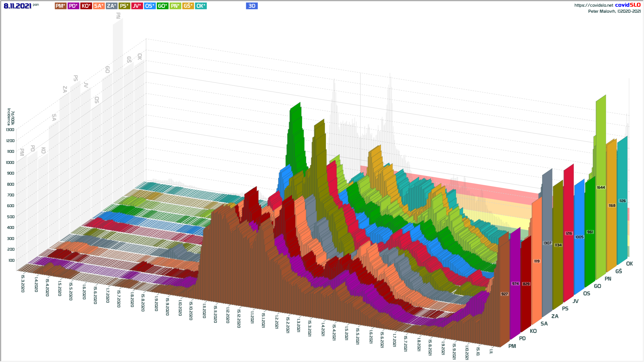The height and width of the screenshot is (362, 644).
Task: Click the olive PS* legend button
Action: click(x=124, y=6)
